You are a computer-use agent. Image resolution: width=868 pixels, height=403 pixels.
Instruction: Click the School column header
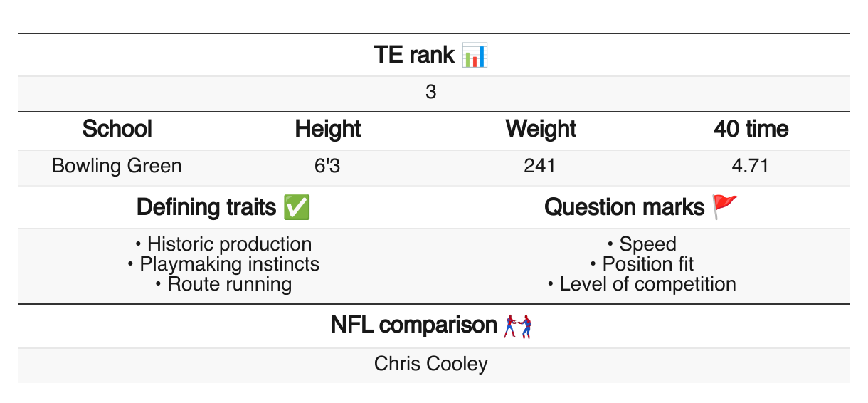(x=117, y=130)
